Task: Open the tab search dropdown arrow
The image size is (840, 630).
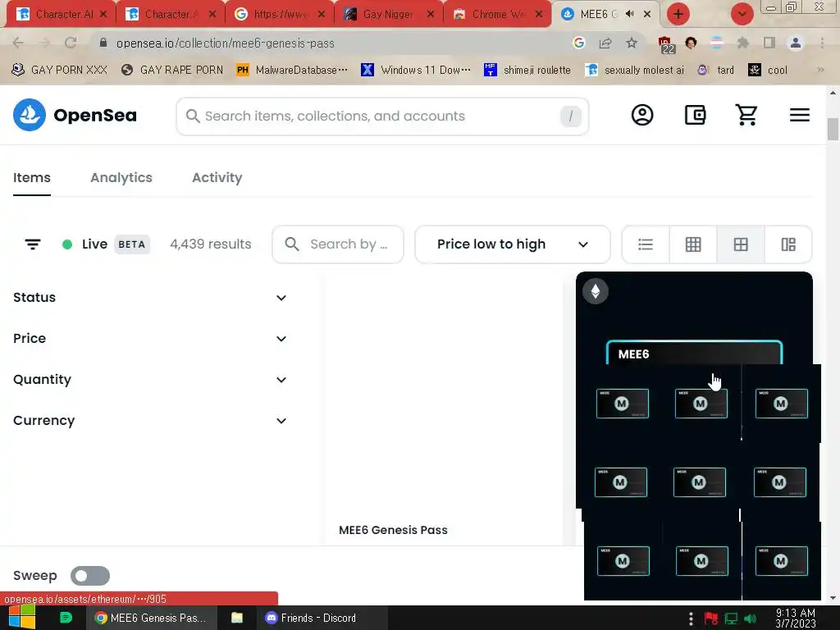Action: tap(742, 14)
